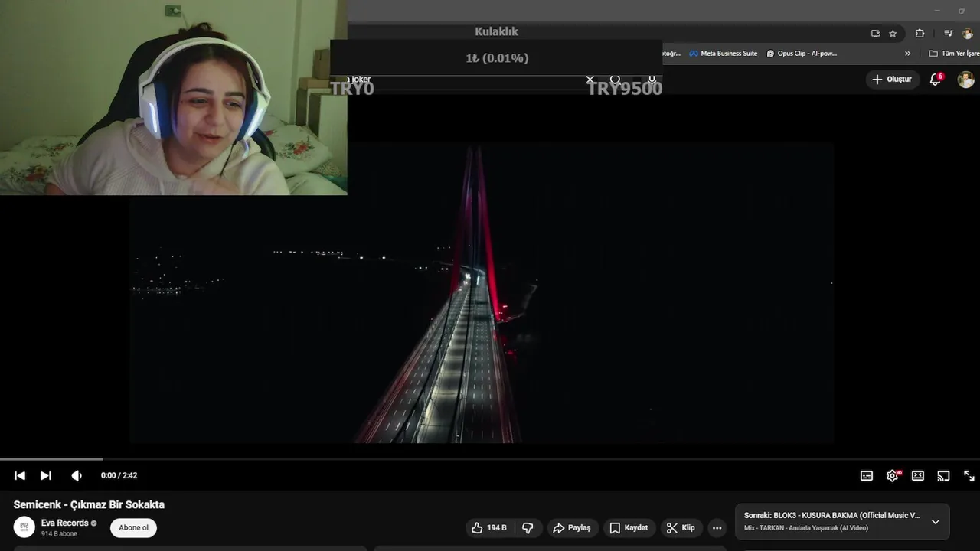980x551 pixels.
Task: Install app via address bar icon
Action: tap(875, 34)
